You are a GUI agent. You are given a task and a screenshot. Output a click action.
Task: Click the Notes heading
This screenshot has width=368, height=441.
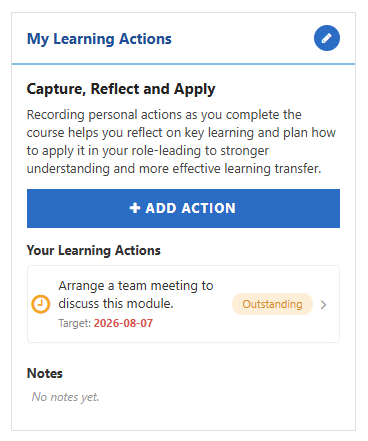[x=45, y=373]
